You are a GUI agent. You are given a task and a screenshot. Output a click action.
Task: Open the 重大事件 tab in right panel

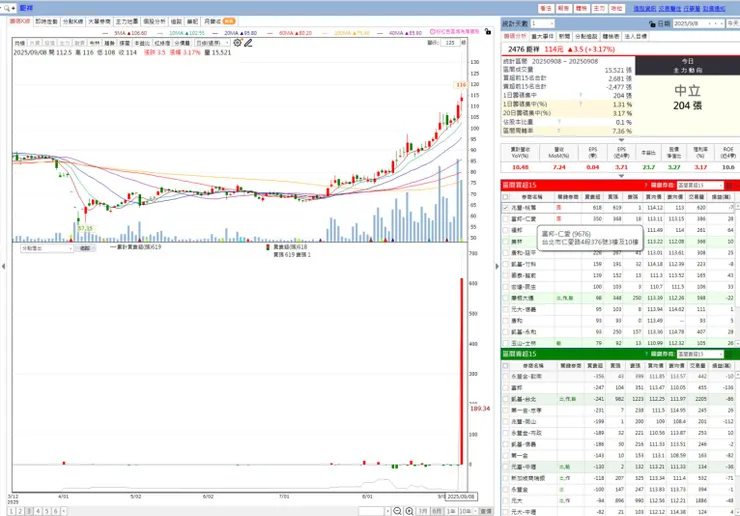[x=542, y=36]
